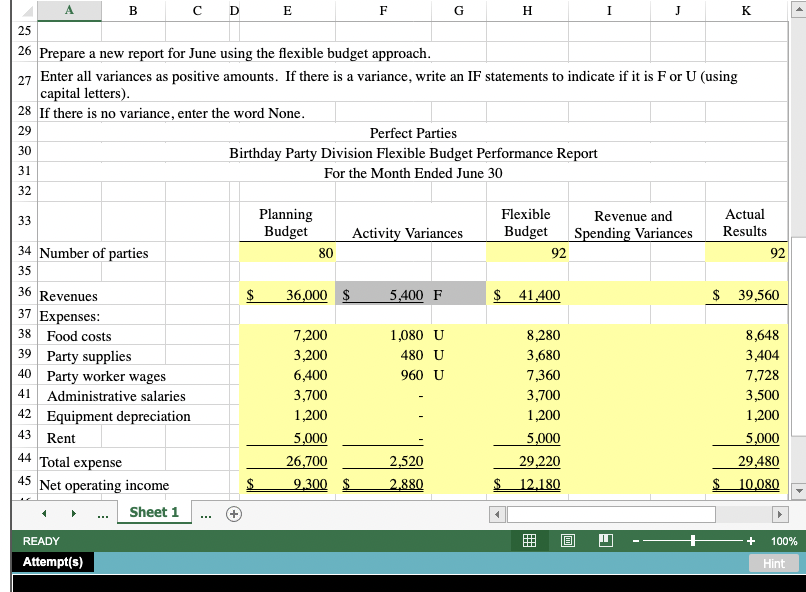Click the Hint button
The width and height of the screenshot is (806, 592).
pos(773,562)
